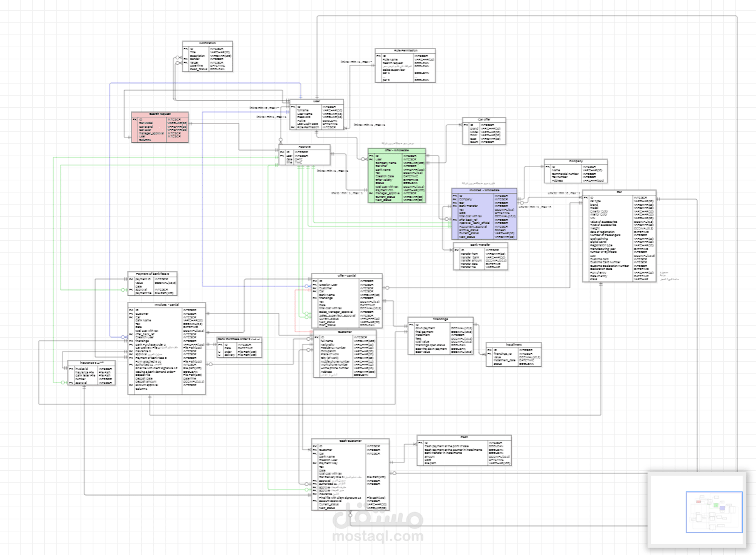Click Residency number row in Customer table
Viewport: 756px width, 555px height.
[344, 347]
